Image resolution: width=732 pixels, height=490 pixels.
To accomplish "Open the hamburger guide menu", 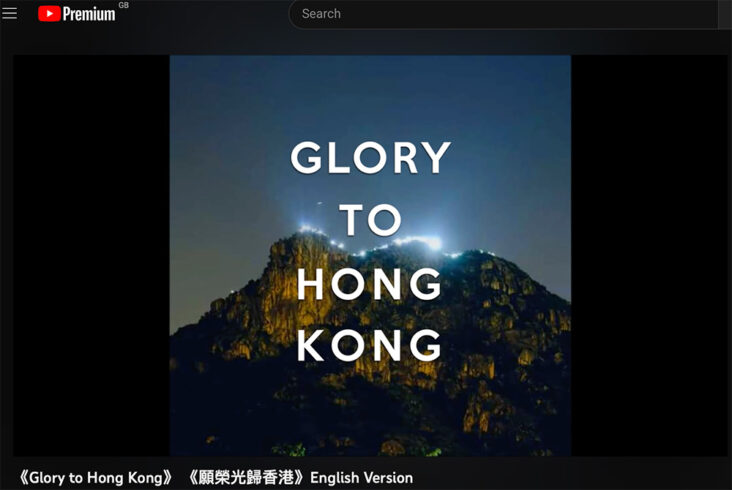I will coord(9,13).
